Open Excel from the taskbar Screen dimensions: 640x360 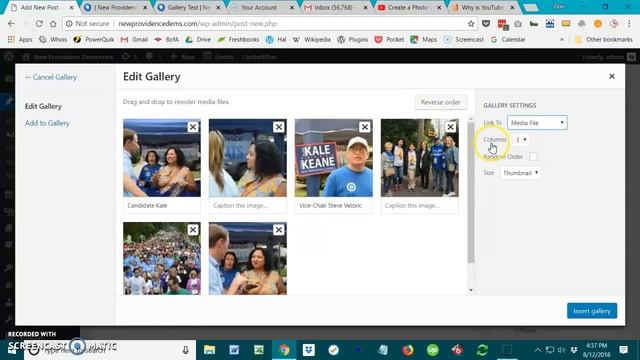click(259, 350)
